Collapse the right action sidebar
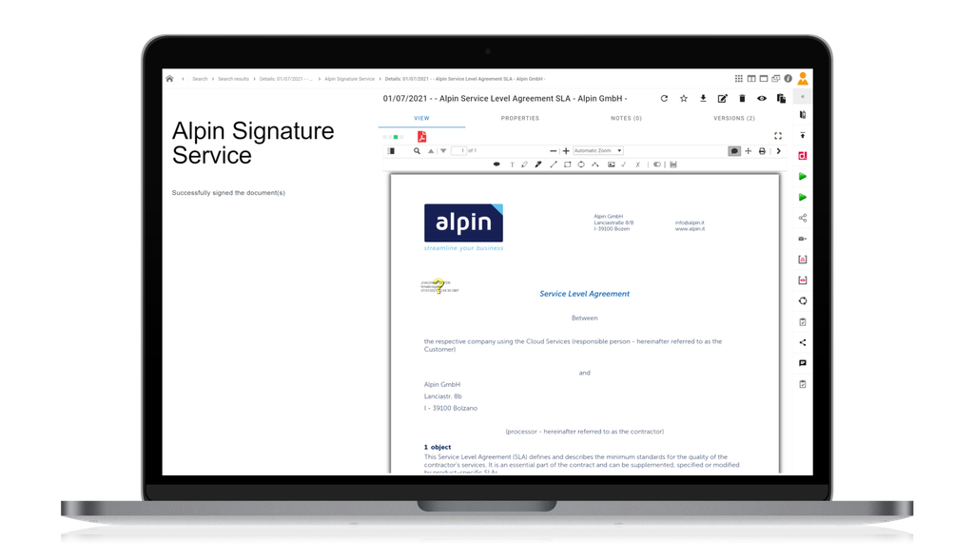Viewport: 974px width, 560px height. (803, 97)
